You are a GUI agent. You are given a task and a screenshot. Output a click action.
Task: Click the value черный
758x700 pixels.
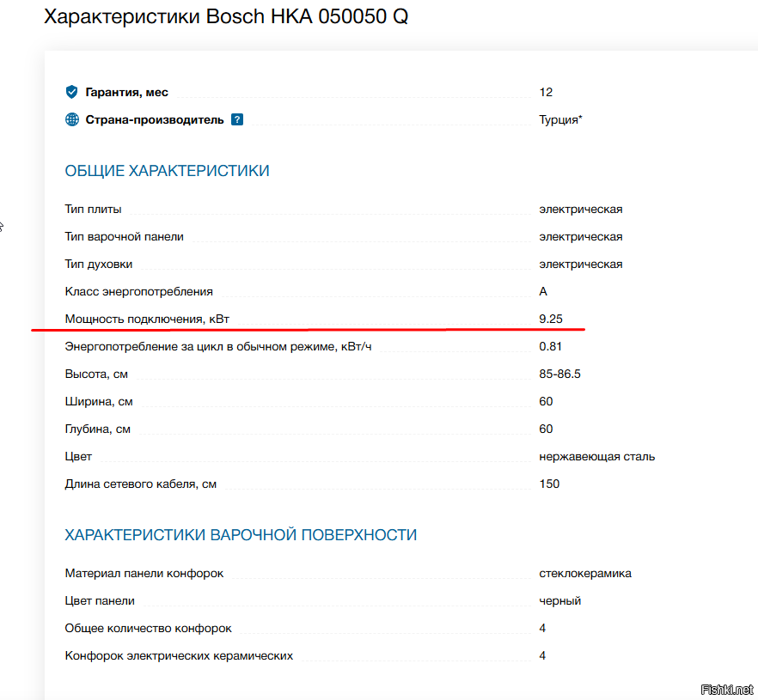[559, 601]
